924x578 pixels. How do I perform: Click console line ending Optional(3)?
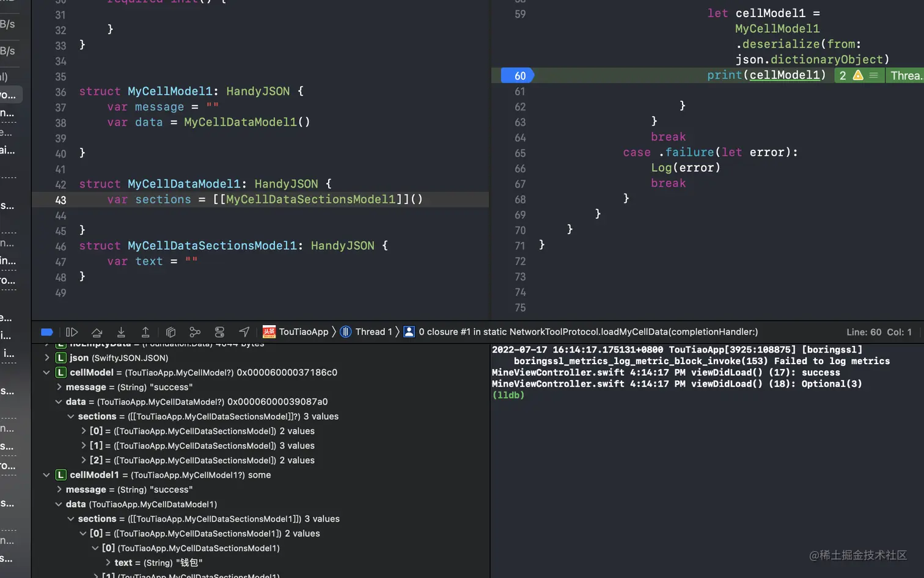pyautogui.click(x=677, y=384)
